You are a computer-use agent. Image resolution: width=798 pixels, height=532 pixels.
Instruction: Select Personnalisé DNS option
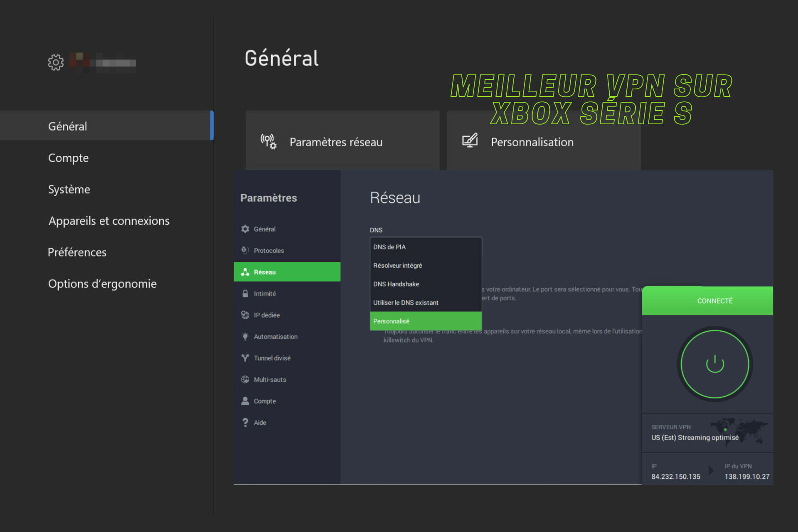426,321
